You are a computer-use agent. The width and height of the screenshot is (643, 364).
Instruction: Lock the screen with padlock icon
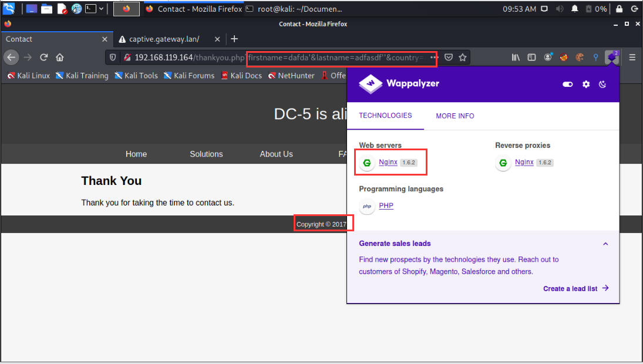[619, 9]
